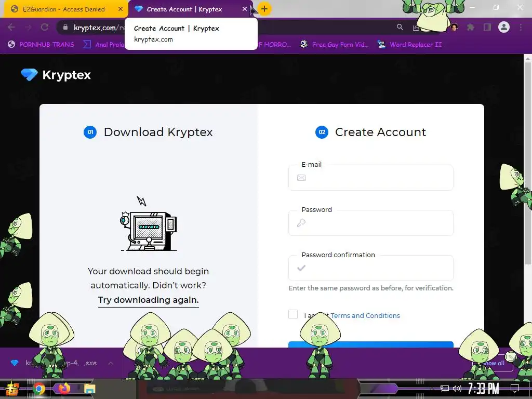Click the Download Kryptex heading
The width and height of the screenshot is (532, 399).
pos(158,132)
